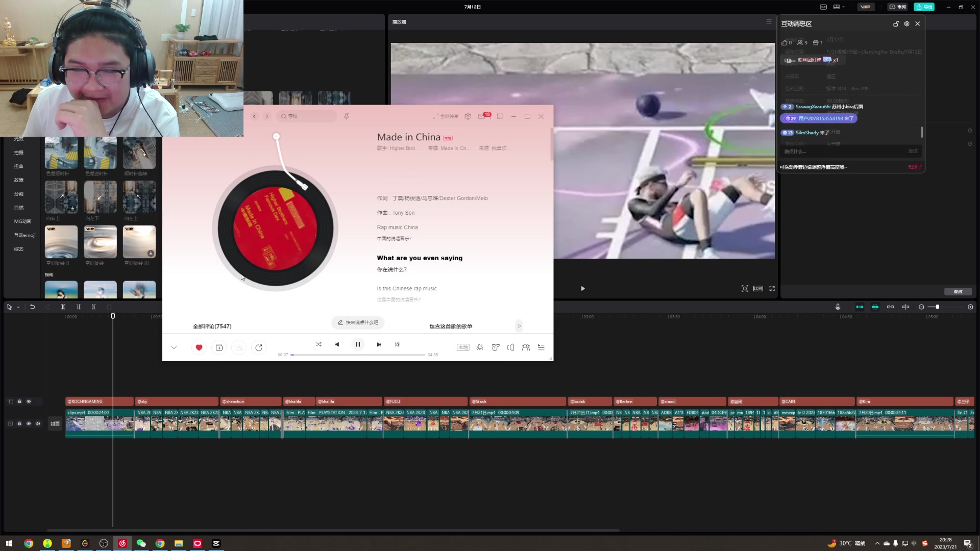Seek using the song progress bar

coord(358,355)
